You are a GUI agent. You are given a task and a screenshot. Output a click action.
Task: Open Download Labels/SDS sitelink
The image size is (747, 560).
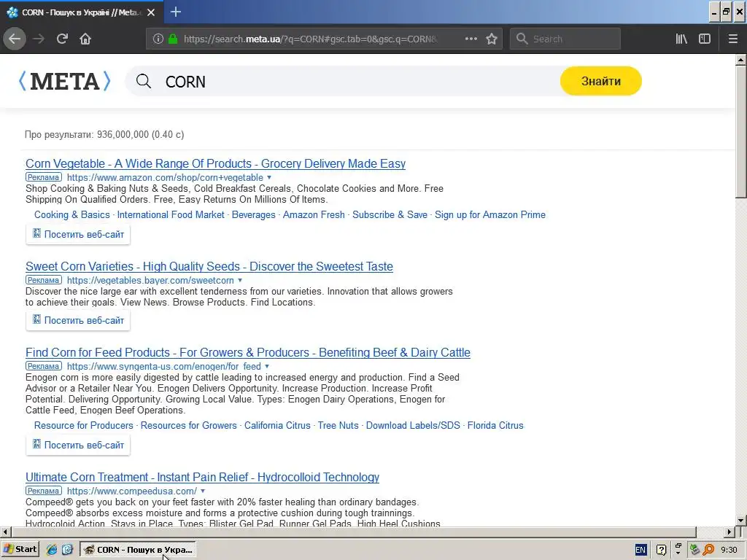coord(413,425)
